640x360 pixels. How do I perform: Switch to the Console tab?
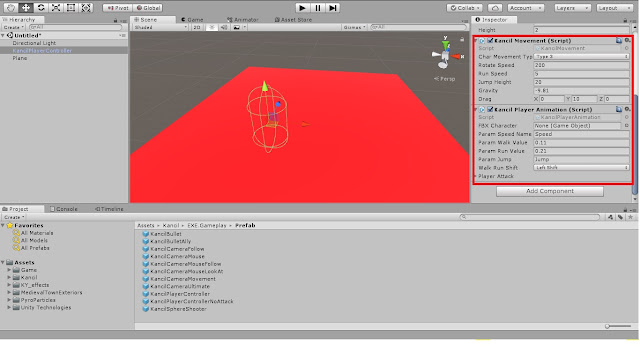pos(64,209)
